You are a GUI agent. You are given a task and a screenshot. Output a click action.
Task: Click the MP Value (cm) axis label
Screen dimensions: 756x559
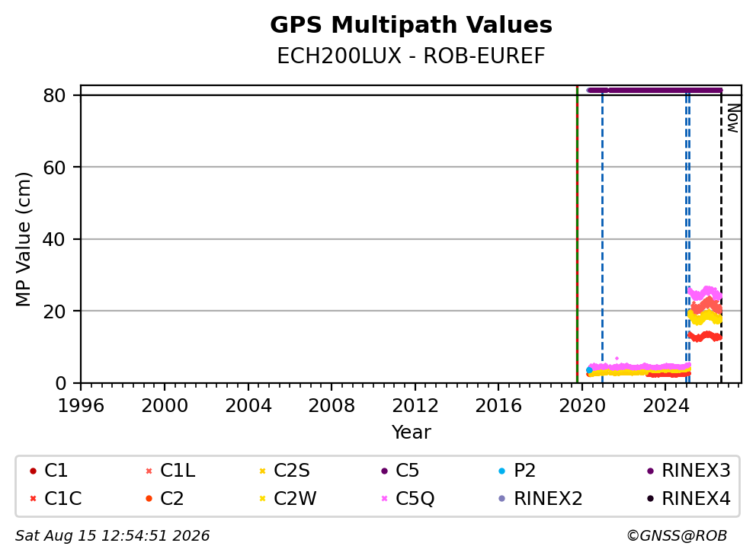tap(23, 239)
